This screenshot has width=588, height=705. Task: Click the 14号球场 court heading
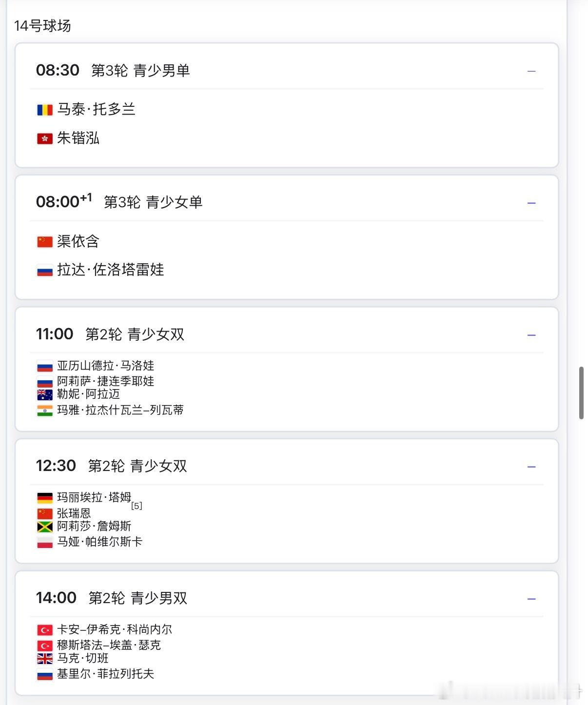(x=42, y=25)
